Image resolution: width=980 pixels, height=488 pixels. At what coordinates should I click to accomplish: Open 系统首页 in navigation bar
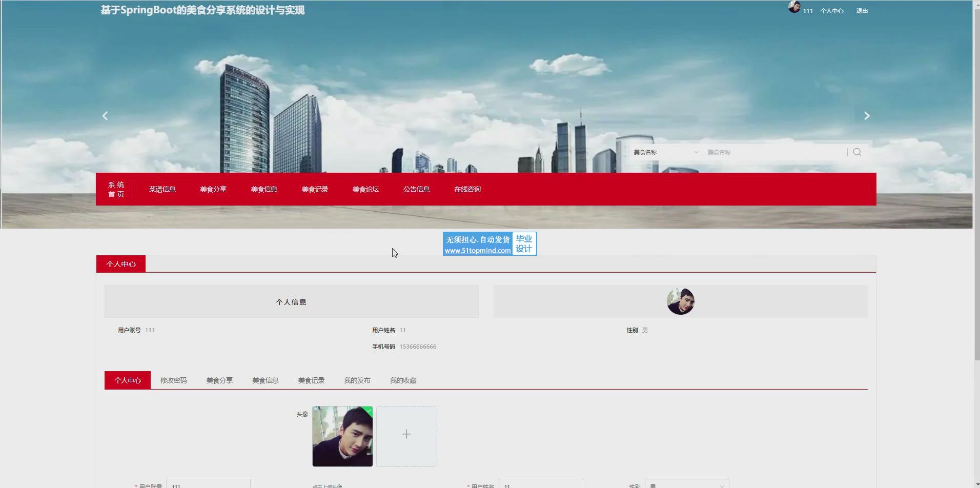pyautogui.click(x=116, y=189)
